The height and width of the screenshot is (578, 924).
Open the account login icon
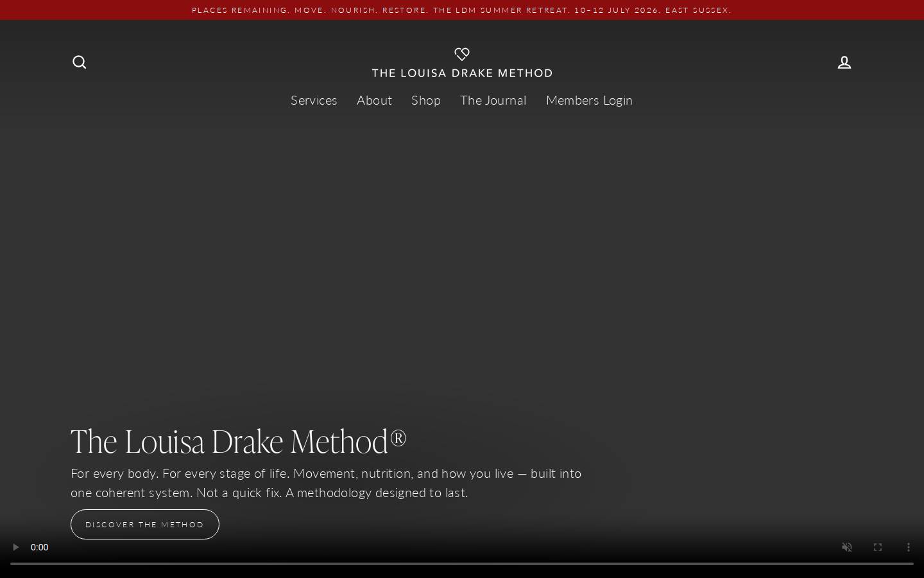pyautogui.click(x=844, y=62)
